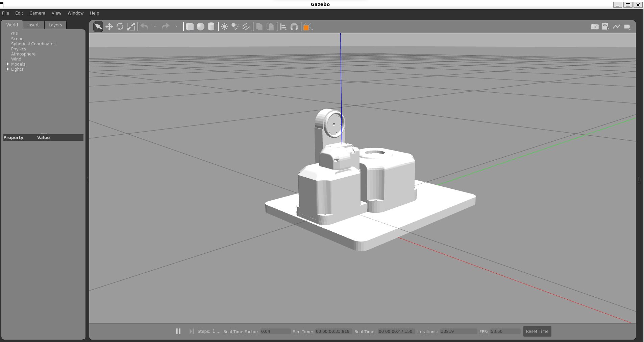Open the Steps count dropdown

click(x=216, y=332)
